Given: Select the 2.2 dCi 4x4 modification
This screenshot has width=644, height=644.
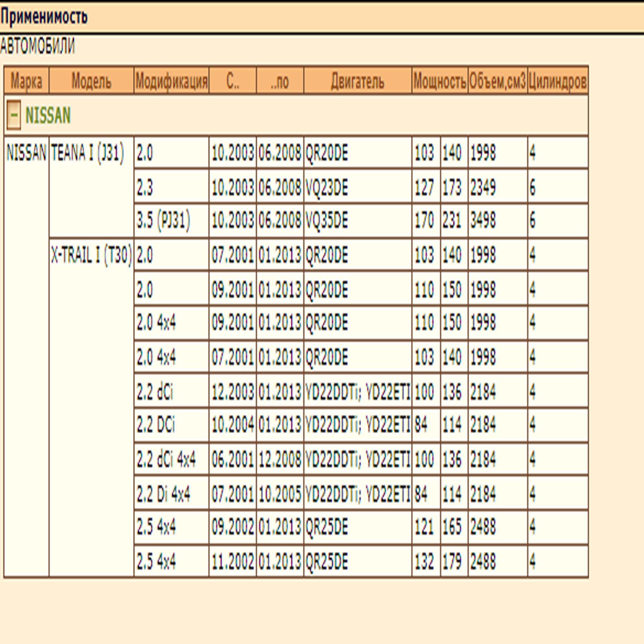Looking at the screenshot, I should pyautogui.click(x=166, y=459).
